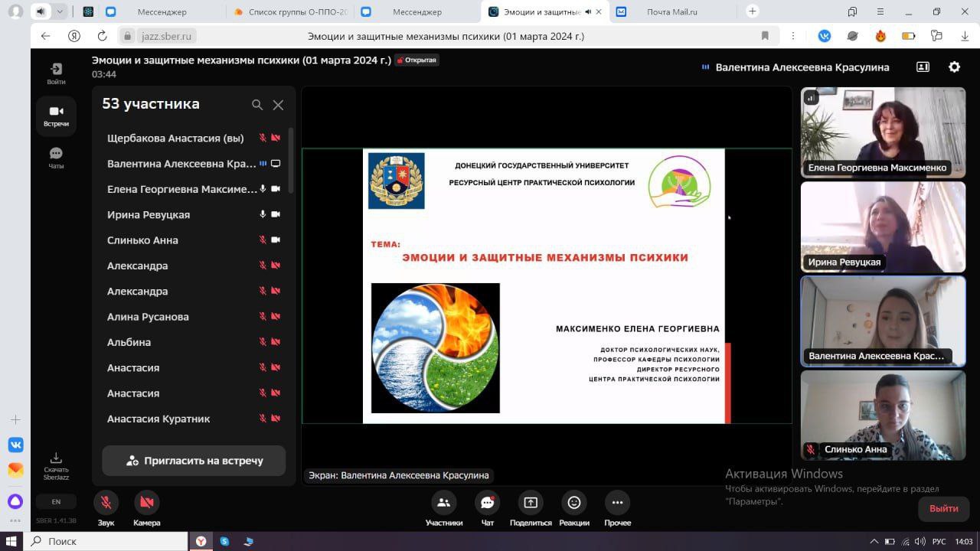
Task: Select Слинько Анна video thumbnail
Action: point(883,415)
